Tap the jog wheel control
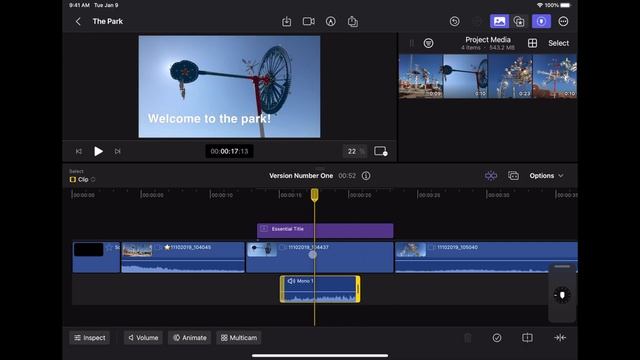 [562, 295]
